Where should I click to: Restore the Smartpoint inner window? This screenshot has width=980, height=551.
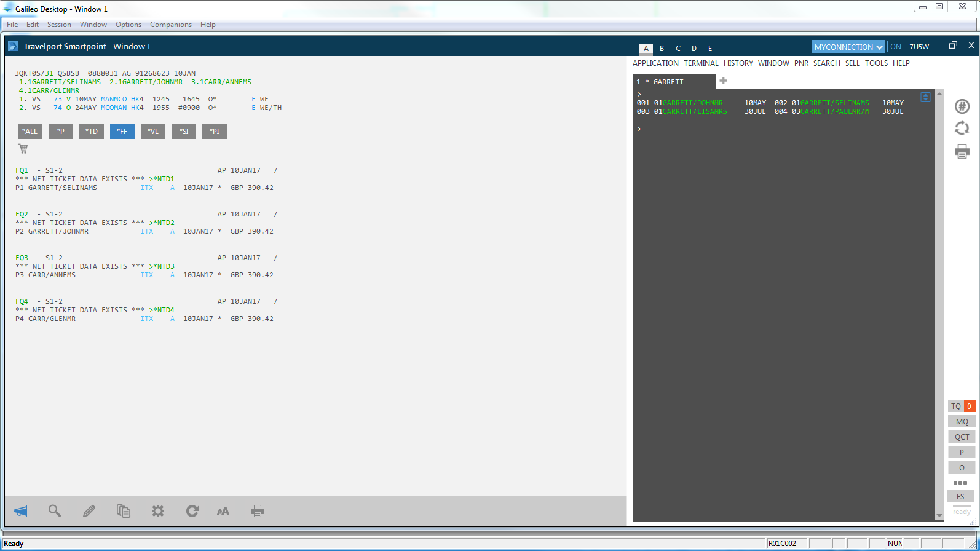tap(953, 45)
